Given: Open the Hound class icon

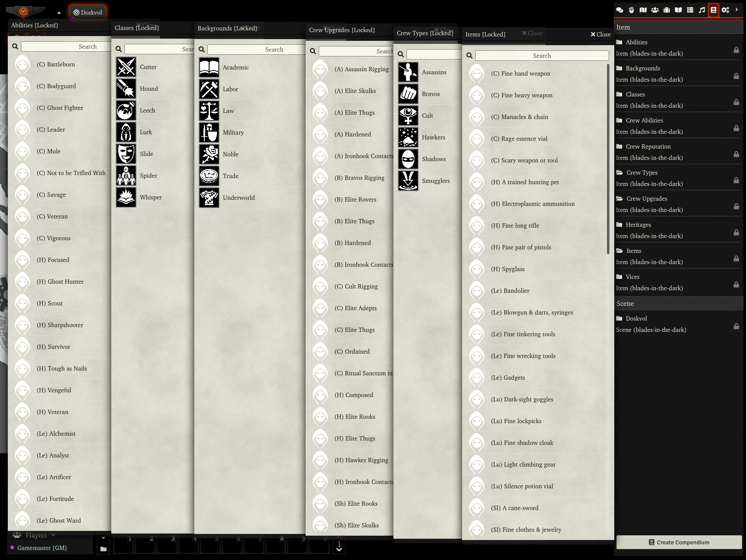Looking at the screenshot, I should tap(126, 89).
